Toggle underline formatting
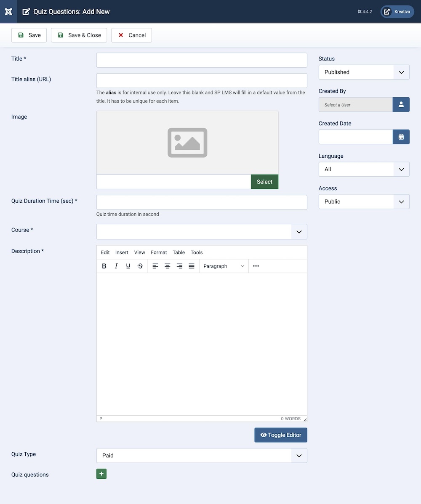The height and width of the screenshot is (504, 421). [x=128, y=266]
